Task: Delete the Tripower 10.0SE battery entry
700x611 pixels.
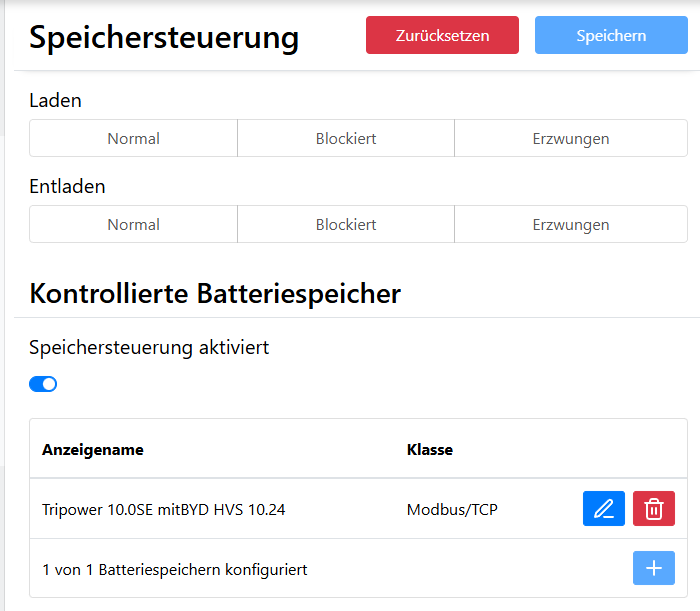Action: [x=654, y=509]
